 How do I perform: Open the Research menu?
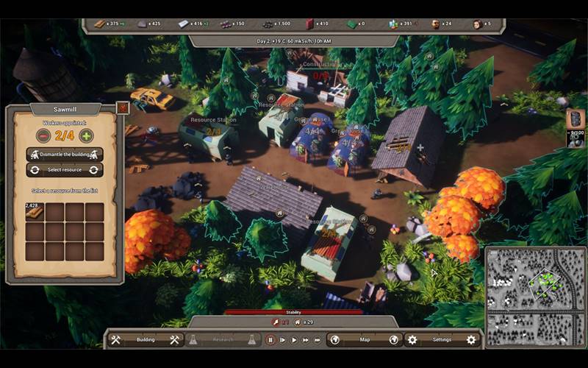coord(222,340)
